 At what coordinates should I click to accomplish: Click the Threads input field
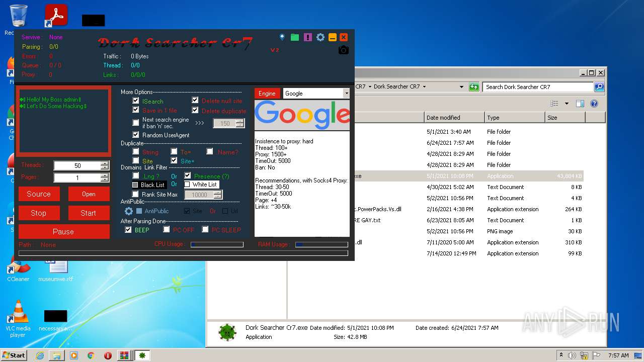tap(77, 165)
